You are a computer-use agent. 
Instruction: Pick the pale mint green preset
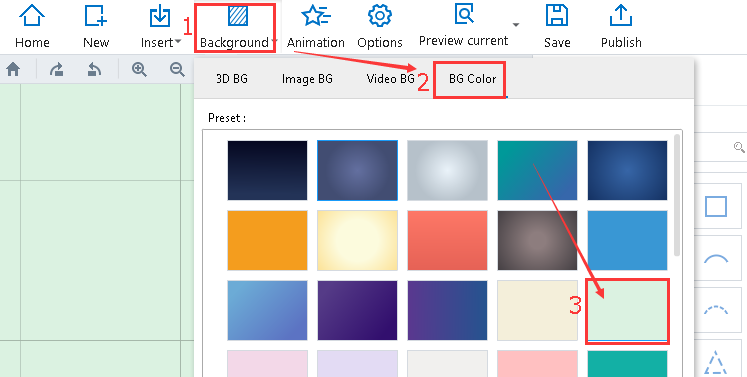[x=627, y=310]
